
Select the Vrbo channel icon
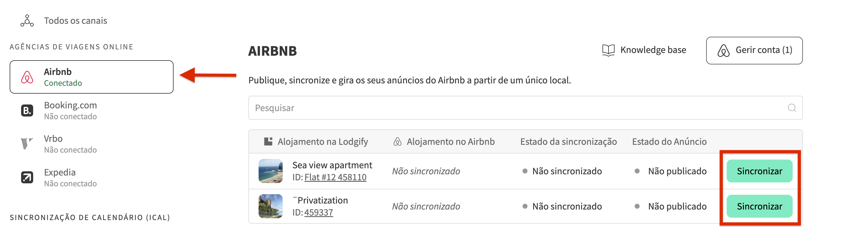click(x=27, y=144)
